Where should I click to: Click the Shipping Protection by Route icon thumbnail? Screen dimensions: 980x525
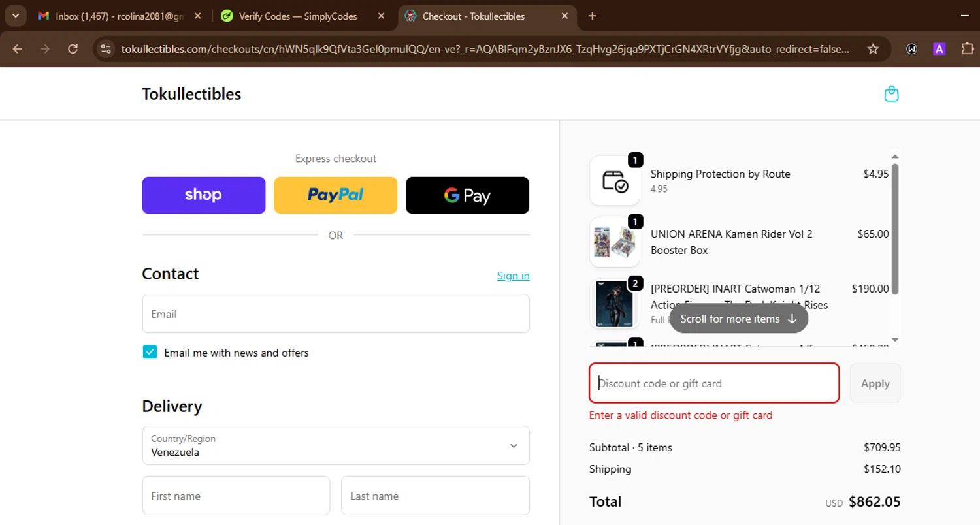[x=615, y=181]
